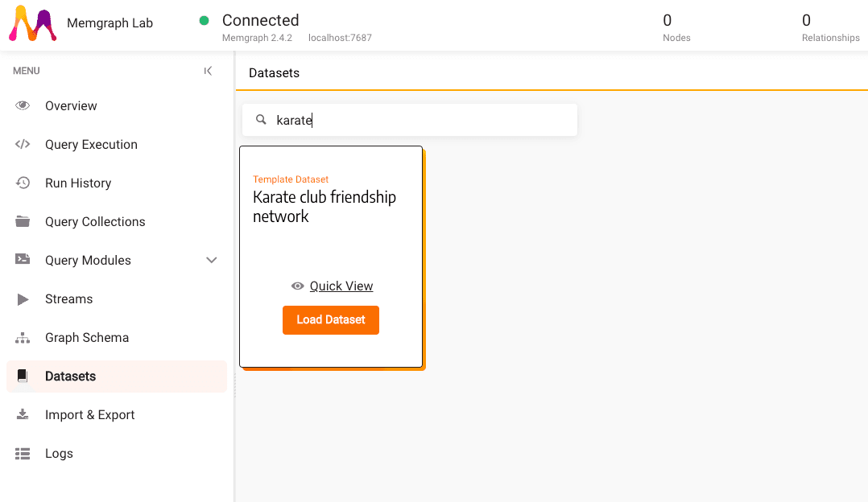Open Graph Schema via its node icon
Screen dimensions: 868x502
tap(23, 337)
